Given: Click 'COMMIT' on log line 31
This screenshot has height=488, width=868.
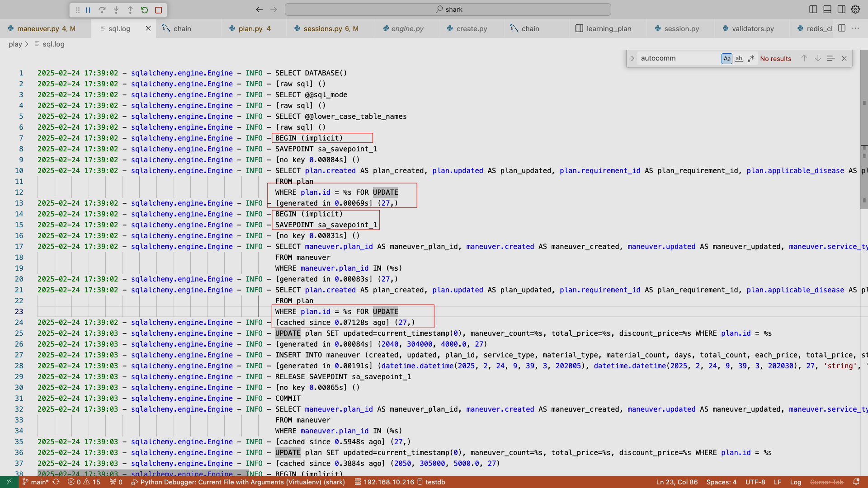Looking at the screenshot, I should click(x=288, y=398).
